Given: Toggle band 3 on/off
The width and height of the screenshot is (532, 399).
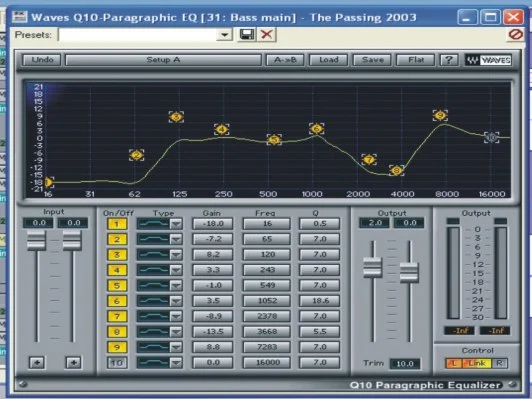Looking at the screenshot, I should [x=117, y=255].
